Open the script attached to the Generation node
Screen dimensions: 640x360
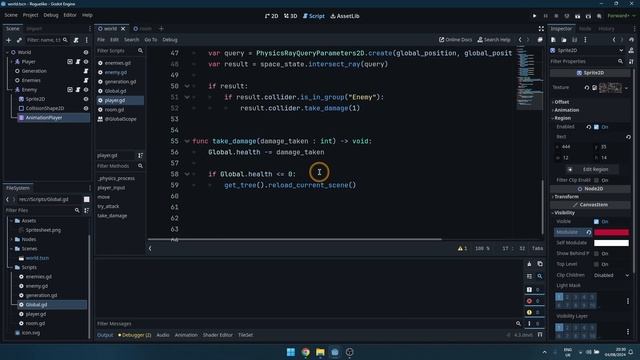[86, 71]
